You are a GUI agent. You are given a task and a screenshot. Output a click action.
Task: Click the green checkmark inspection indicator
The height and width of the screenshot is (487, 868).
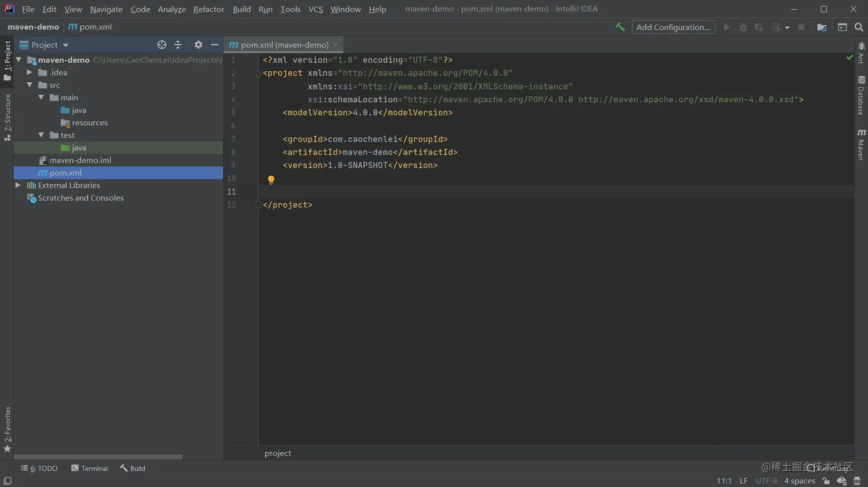[x=850, y=57]
